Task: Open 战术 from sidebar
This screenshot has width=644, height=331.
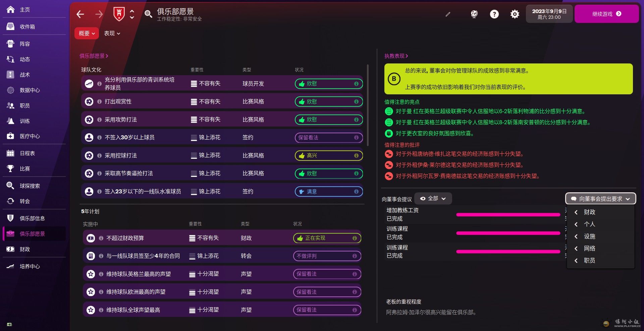Action: coord(24,75)
